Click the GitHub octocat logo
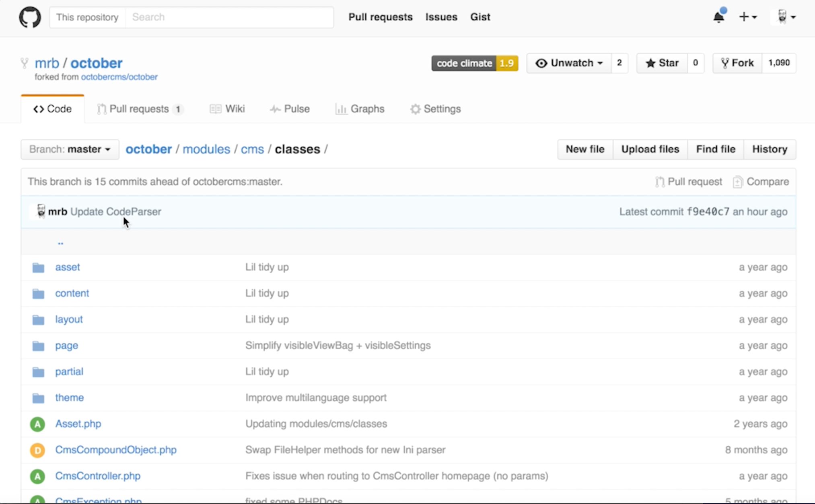The width and height of the screenshot is (815, 504). tap(30, 17)
